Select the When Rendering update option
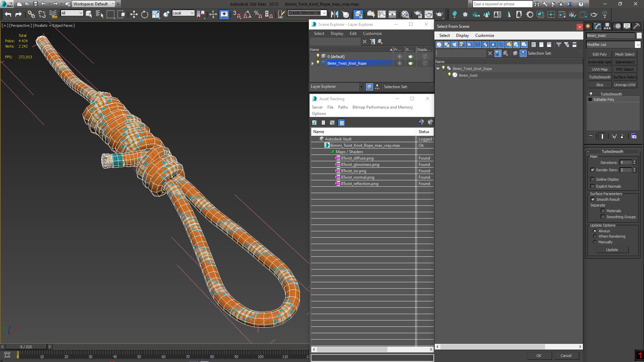Screen dimensions: 644x362 click(x=595, y=236)
